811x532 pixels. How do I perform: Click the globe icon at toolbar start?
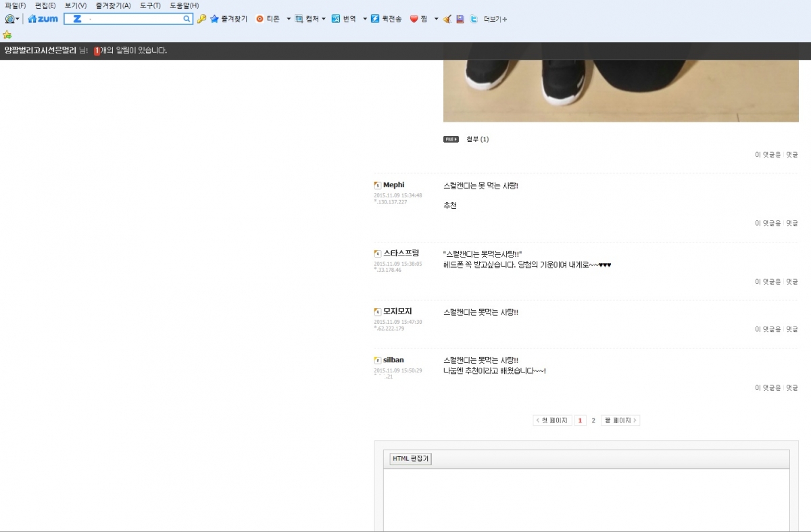pos(9,19)
